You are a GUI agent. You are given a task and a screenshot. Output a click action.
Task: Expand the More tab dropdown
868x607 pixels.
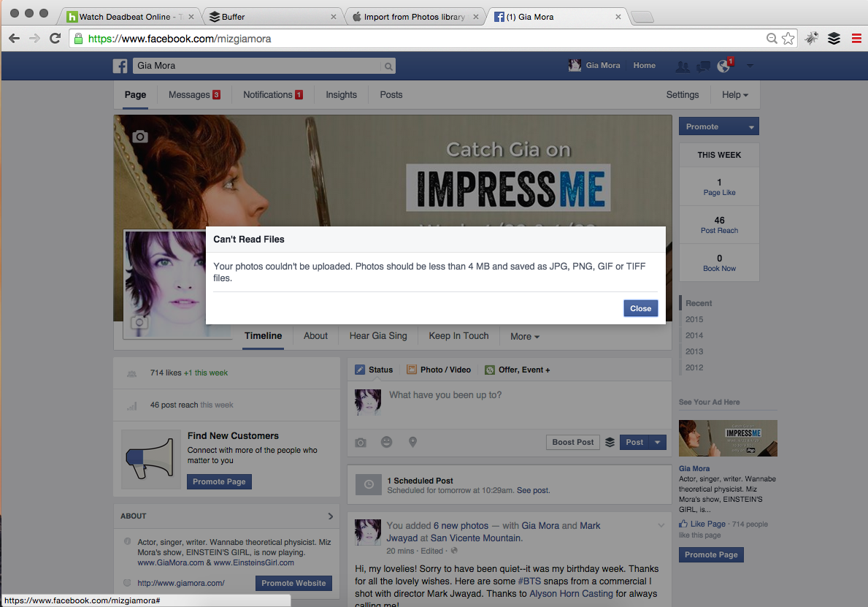pyautogui.click(x=524, y=336)
